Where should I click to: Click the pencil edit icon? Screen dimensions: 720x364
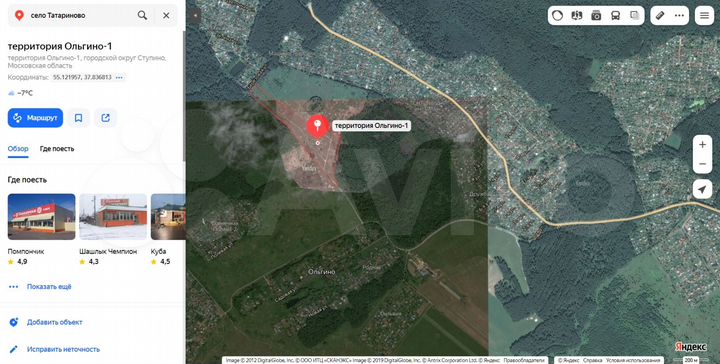[x=14, y=349]
